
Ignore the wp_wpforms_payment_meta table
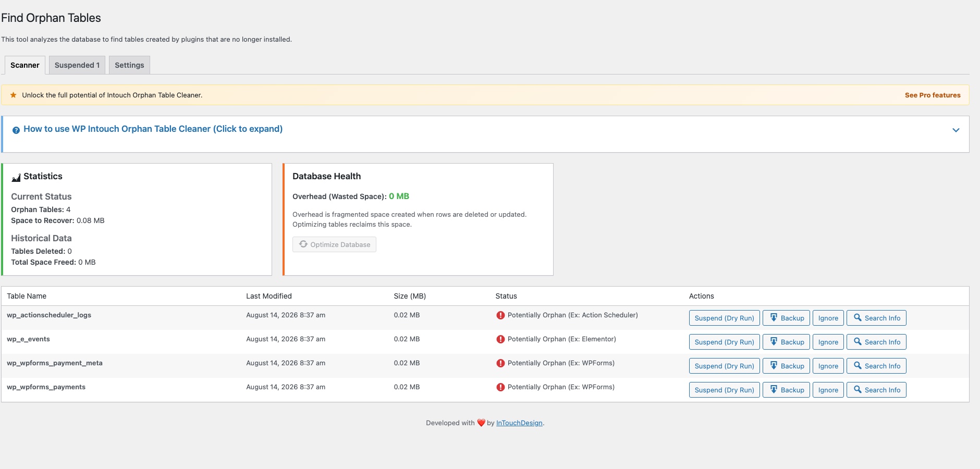828,366
